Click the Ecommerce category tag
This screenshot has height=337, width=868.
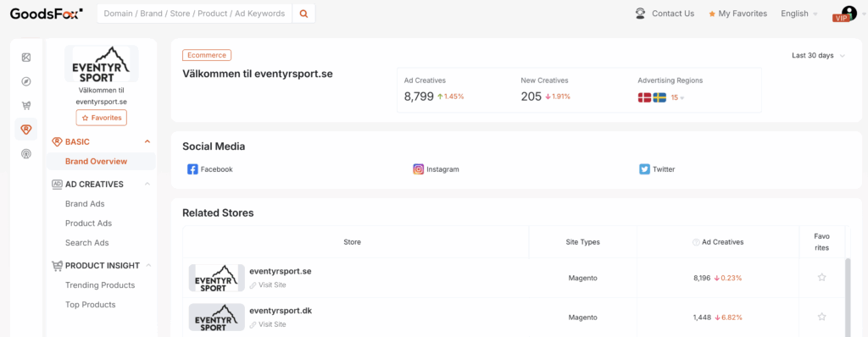(207, 55)
